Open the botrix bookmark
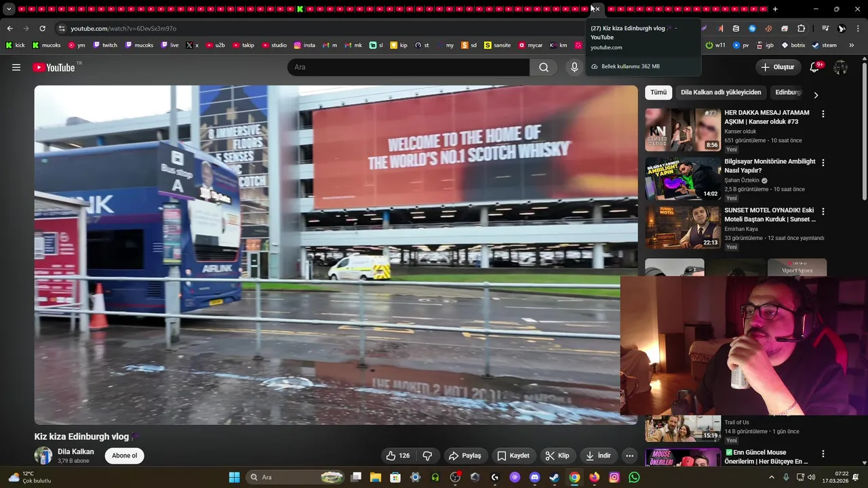 793,45
